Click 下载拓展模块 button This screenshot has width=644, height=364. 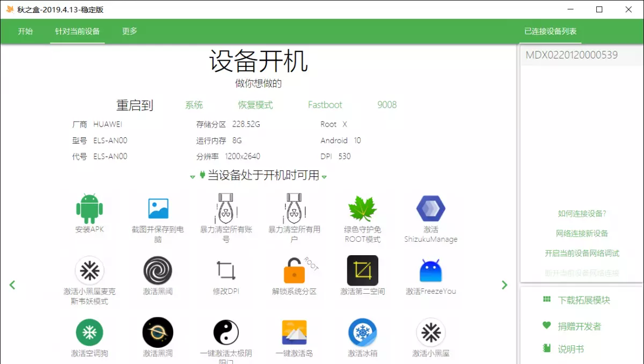[x=576, y=300]
